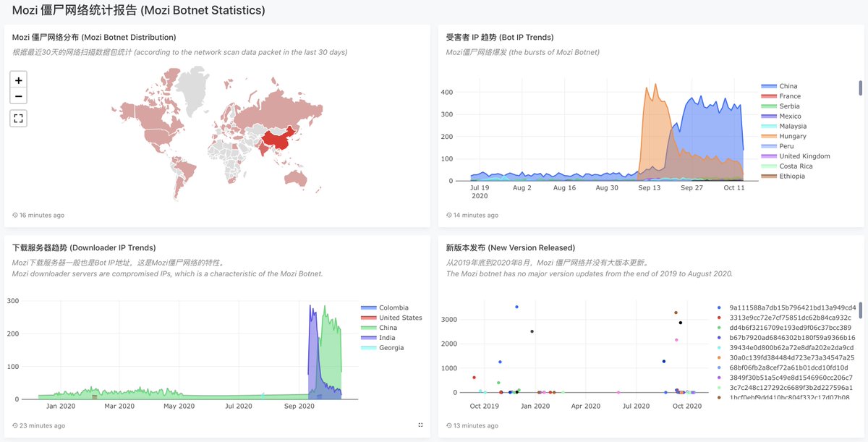Click the clock icon beside '16 minutes ago'

pos(15,215)
